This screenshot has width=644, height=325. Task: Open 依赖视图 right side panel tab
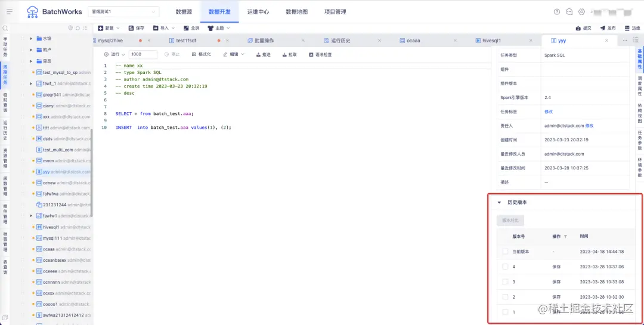point(639,113)
